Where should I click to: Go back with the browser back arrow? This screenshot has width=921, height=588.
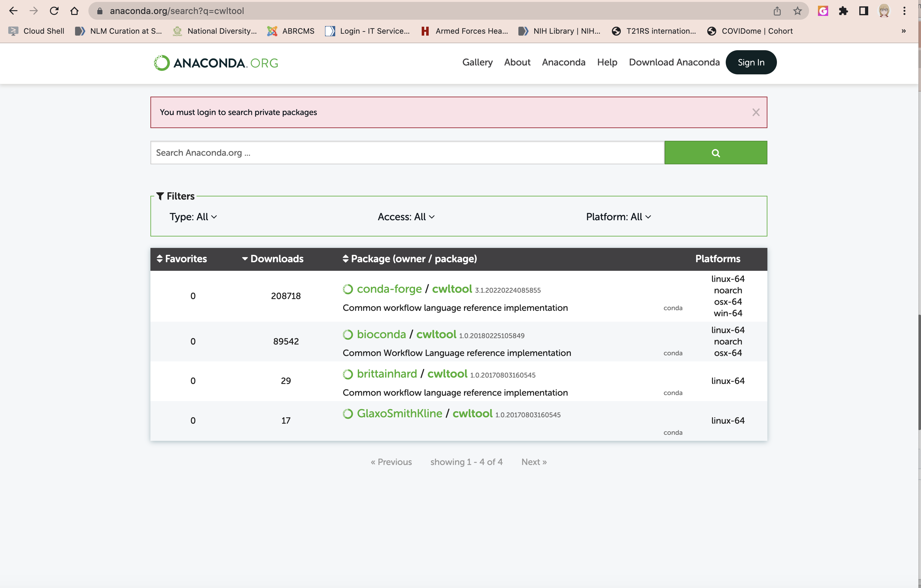(x=13, y=11)
